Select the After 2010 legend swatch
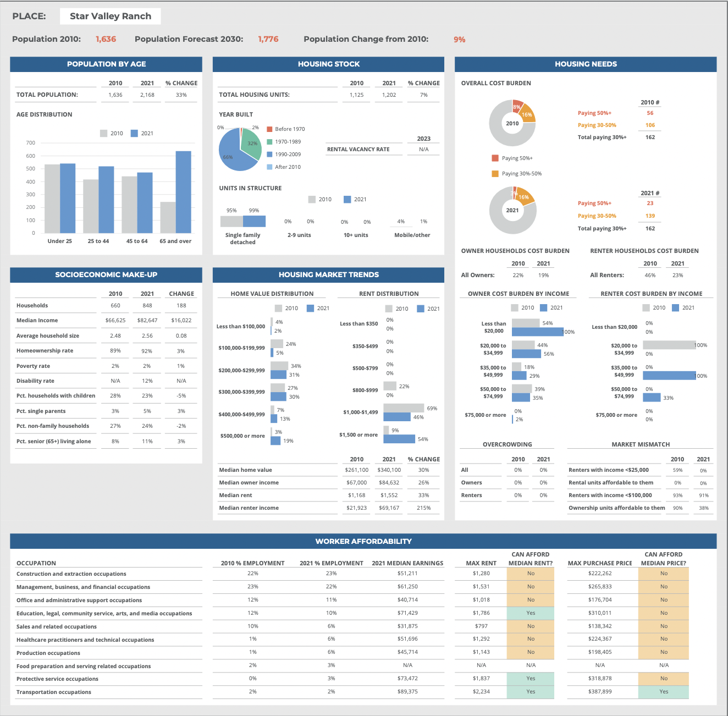 [269, 167]
